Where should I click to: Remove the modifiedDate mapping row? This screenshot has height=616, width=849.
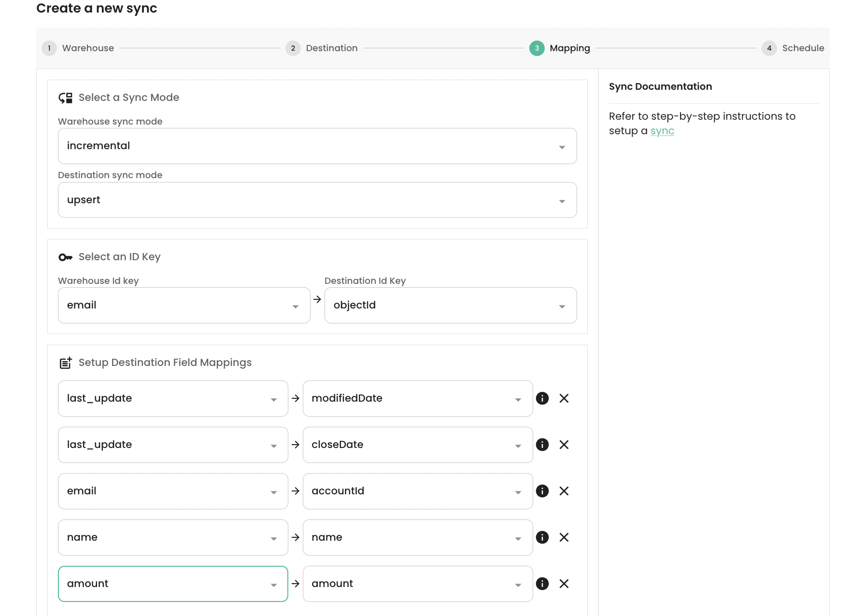click(564, 398)
